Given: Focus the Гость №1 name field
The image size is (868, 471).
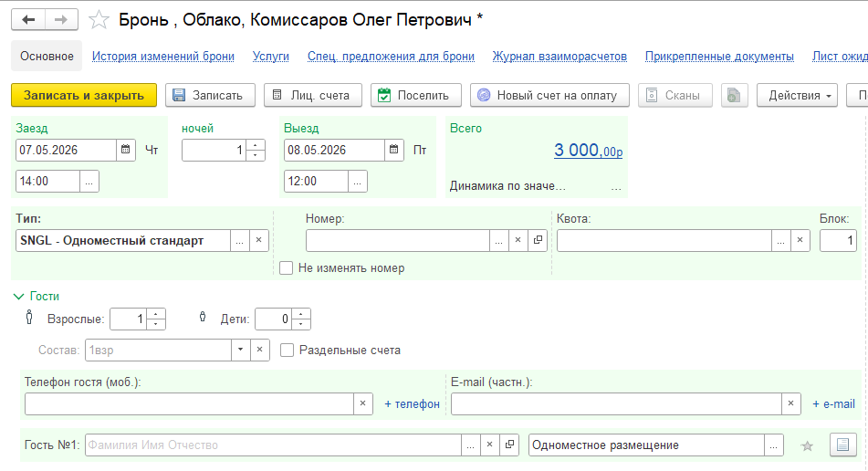Looking at the screenshot, I should (273, 445).
